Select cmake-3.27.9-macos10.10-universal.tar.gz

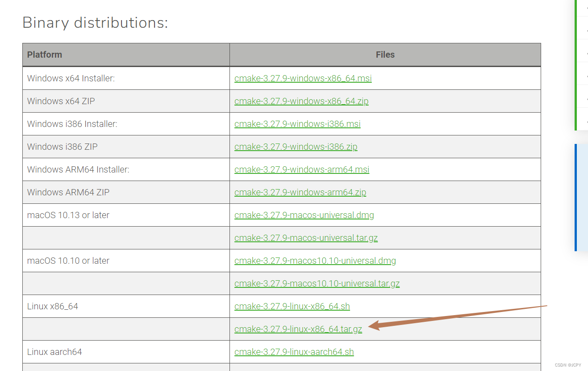point(317,283)
